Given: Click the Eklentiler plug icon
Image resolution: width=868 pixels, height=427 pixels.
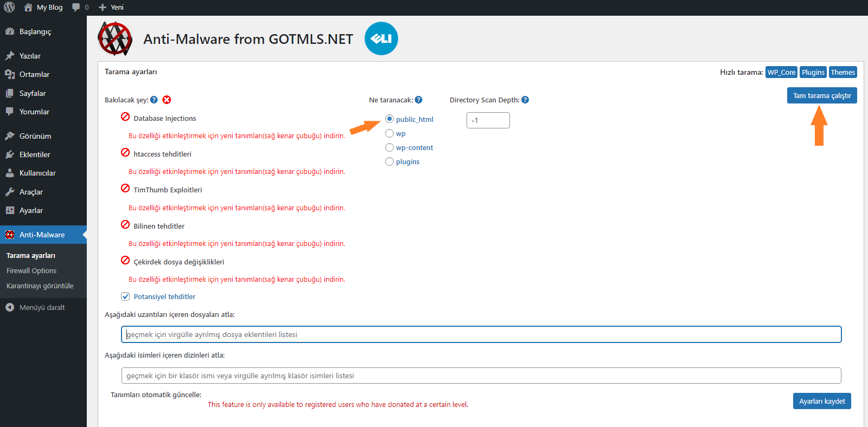Looking at the screenshot, I should [10, 154].
